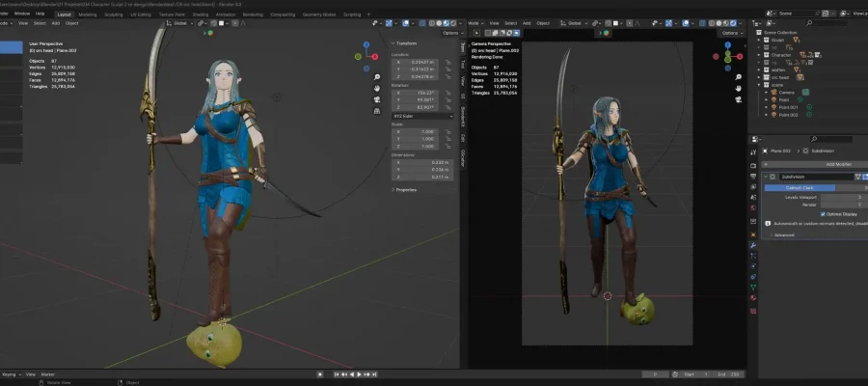
Task: Click the zoom magnifier icon in right viewport
Action: [739, 77]
